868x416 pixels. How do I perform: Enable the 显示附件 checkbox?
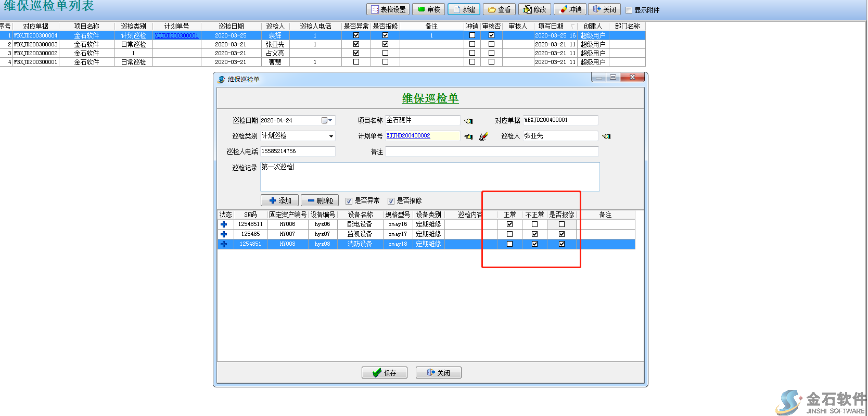tap(629, 10)
